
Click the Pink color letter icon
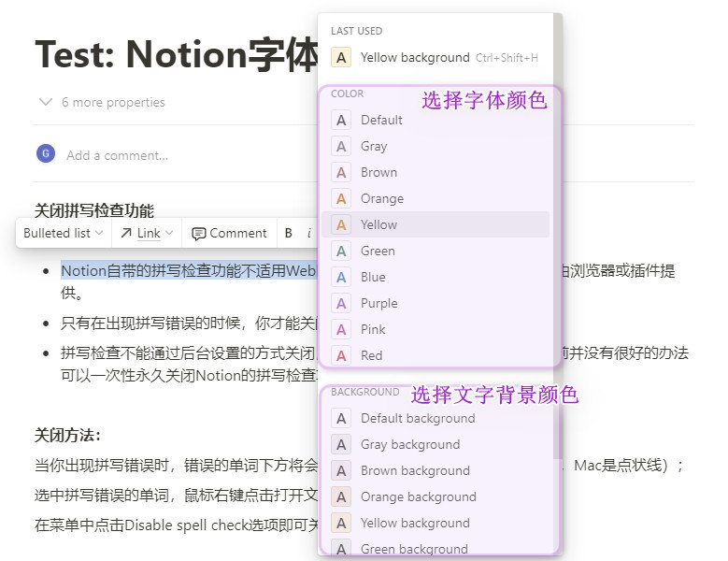[341, 330]
